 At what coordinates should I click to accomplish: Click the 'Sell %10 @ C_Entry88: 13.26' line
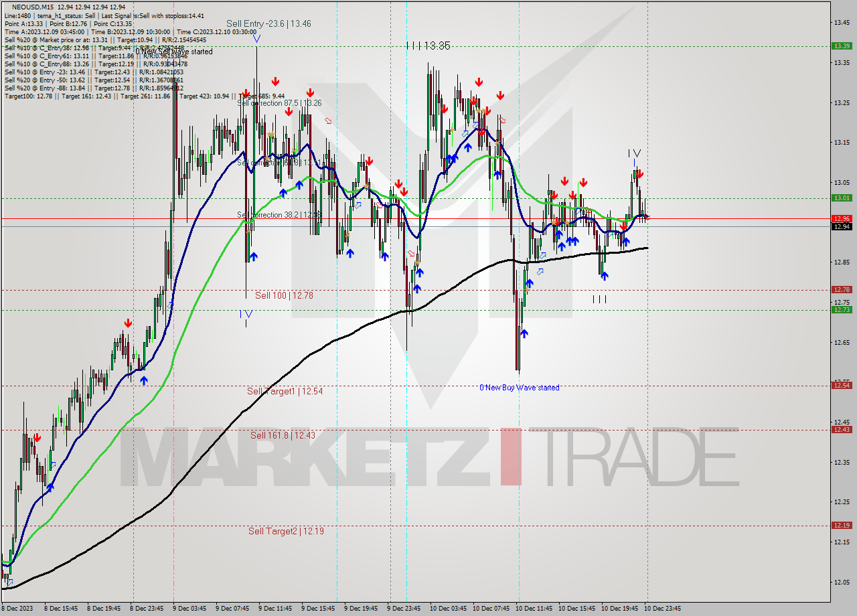[96, 64]
